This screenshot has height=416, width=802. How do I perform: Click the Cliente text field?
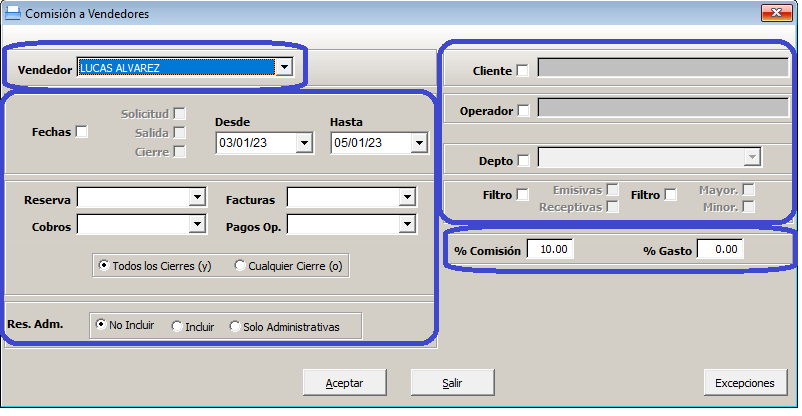point(663,68)
